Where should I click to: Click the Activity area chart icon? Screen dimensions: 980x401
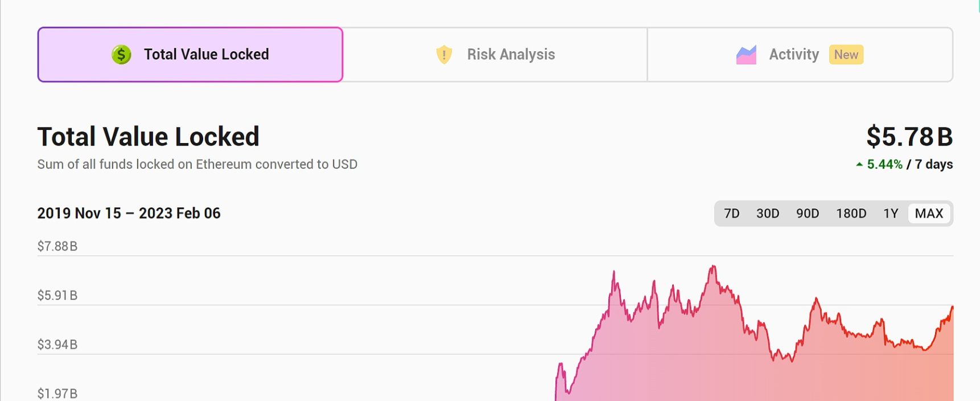point(746,55)
